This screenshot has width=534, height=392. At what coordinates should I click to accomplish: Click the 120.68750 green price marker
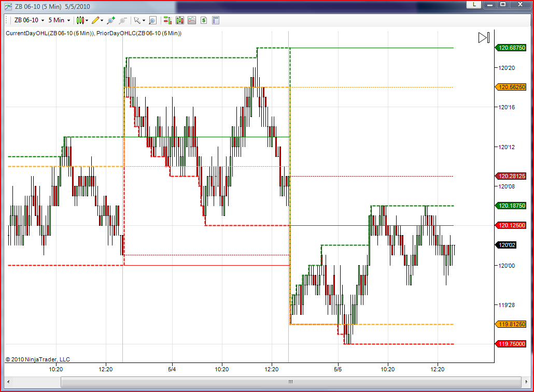(x=511, y=48)
